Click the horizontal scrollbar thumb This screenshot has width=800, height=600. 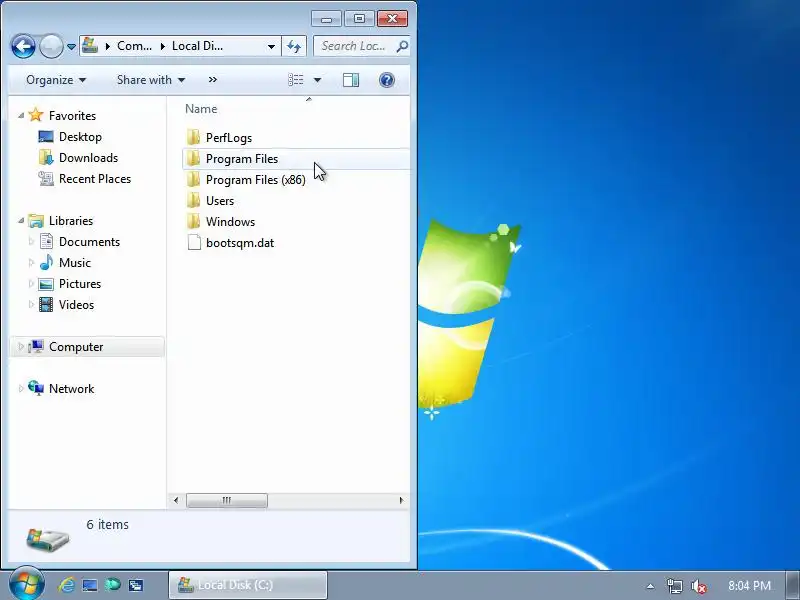point(227,501)
